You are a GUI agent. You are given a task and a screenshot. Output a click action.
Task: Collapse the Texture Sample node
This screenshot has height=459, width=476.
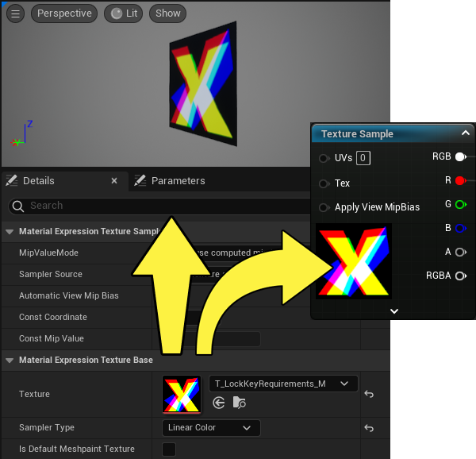click(466, 133)
